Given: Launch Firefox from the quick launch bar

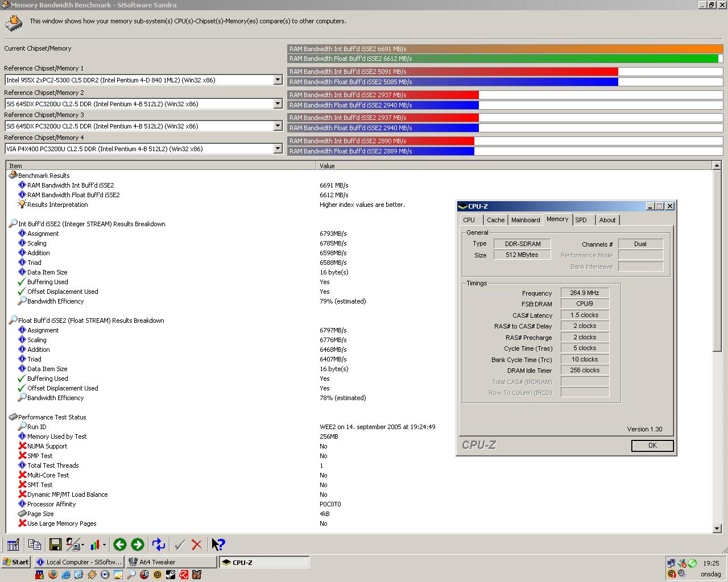Looking at the screenshot, I should point(53,575).
